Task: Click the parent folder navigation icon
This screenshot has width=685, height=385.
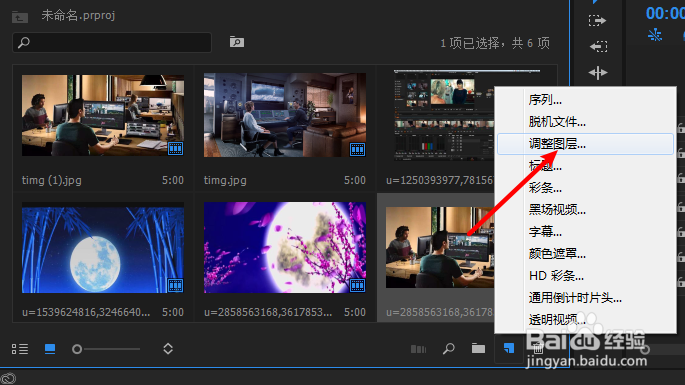Action: coord(20,17)
